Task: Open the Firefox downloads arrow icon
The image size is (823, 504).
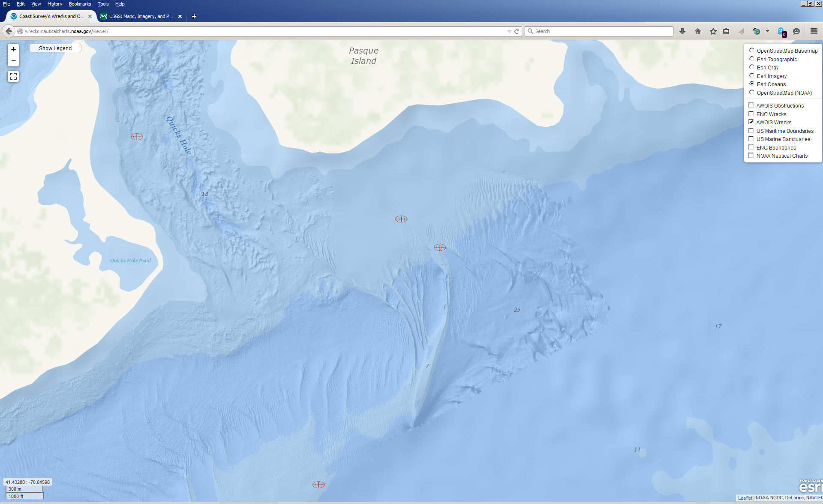Action: 682,31
